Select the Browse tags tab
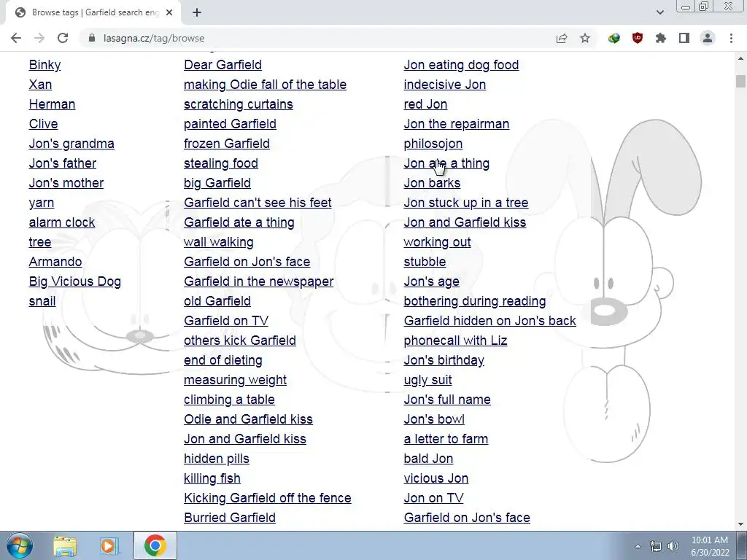Viewport: 747px width, 560px height. (93, 13)
